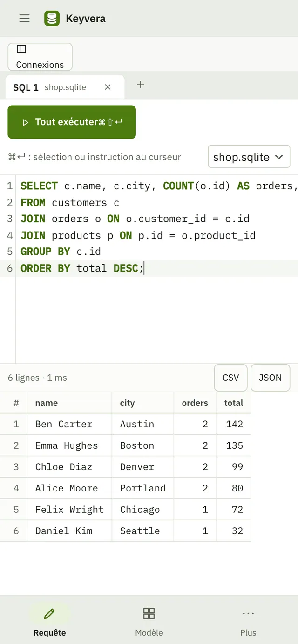Select the Alice Moore cell
Image resolution: width=298 pixels, height=644 pixels.
click(69, 488)
